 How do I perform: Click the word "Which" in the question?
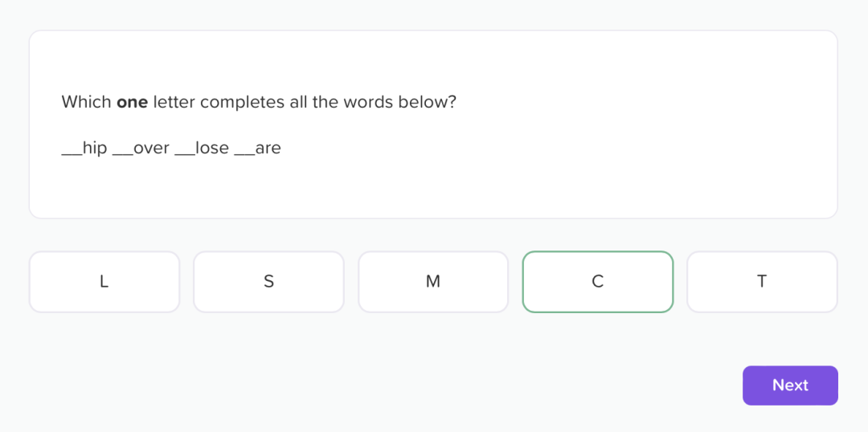(x=86, y=103)
